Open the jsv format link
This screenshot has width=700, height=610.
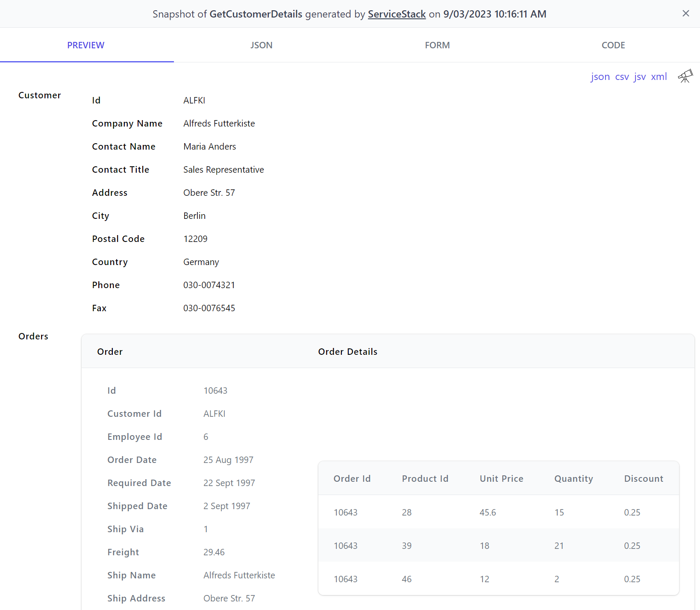coord(640,77)
